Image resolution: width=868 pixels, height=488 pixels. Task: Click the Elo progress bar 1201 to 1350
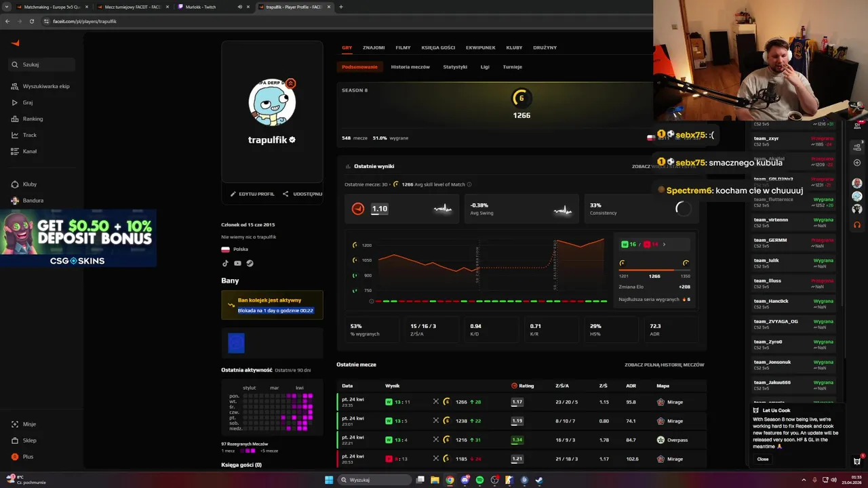[x=654, y=270]
